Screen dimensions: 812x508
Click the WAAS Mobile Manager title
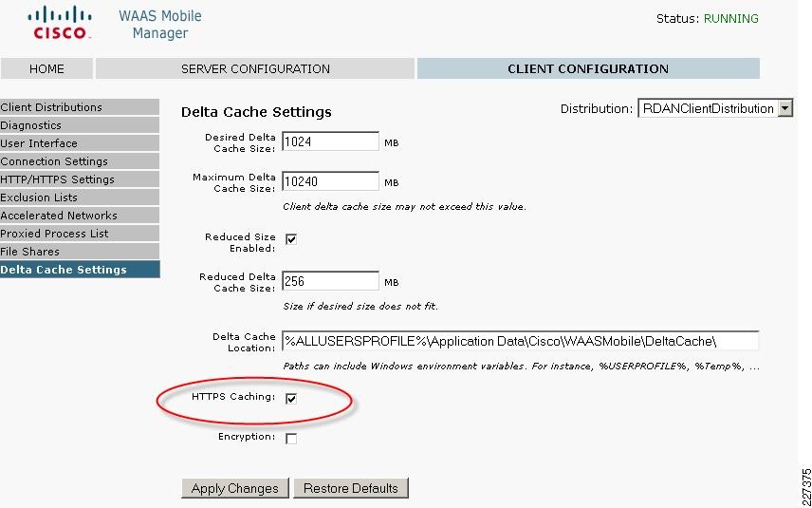[160, 25]
